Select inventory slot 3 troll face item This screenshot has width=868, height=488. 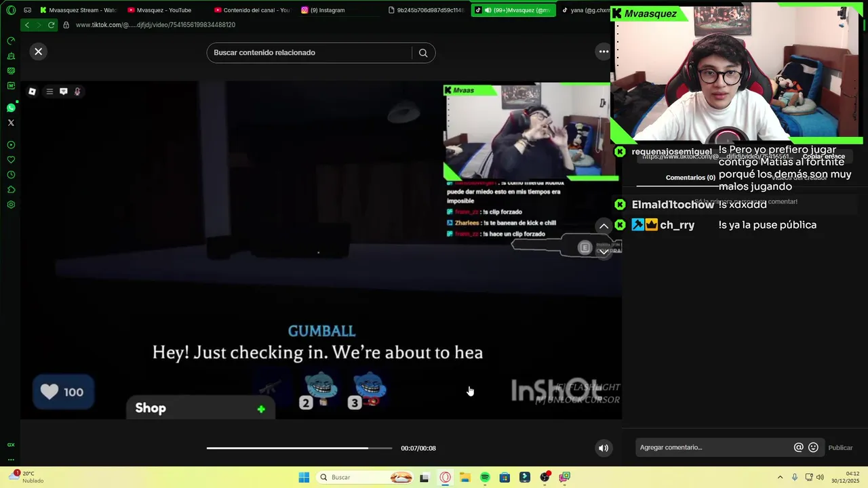click(x=368, y=390)
